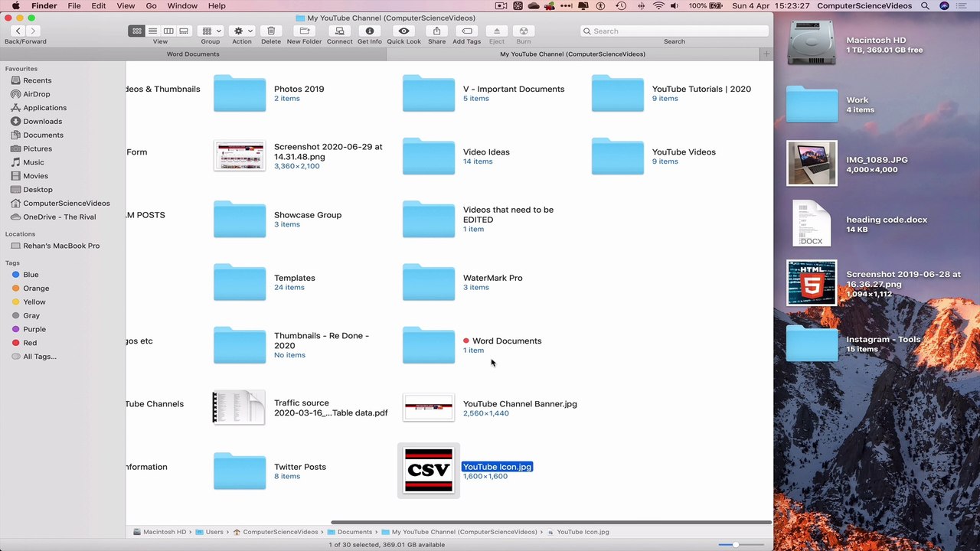Image resolution: width=980 pixels, height=551 pixels.
Task: Select the YouTube Videos folder icon
Action: coord(618,156)
